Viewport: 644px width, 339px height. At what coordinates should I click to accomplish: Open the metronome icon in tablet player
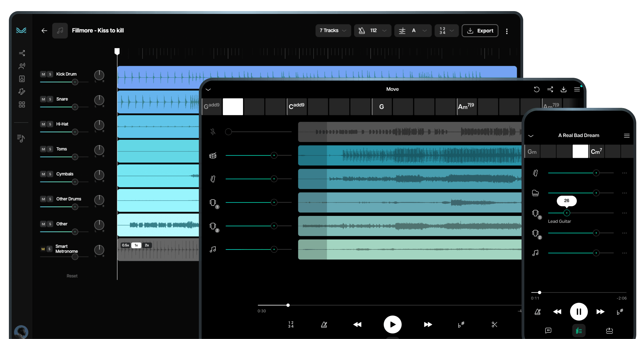click(324, 324)
